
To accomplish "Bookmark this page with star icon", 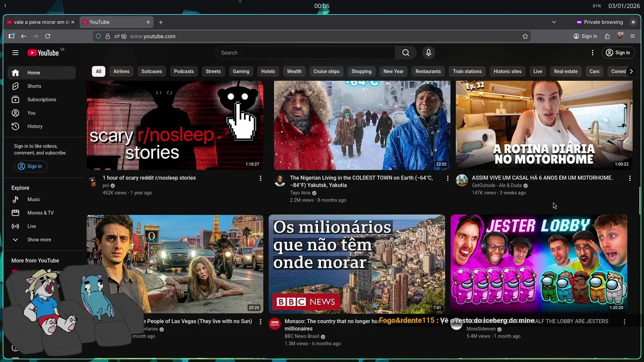I will 525,36.
